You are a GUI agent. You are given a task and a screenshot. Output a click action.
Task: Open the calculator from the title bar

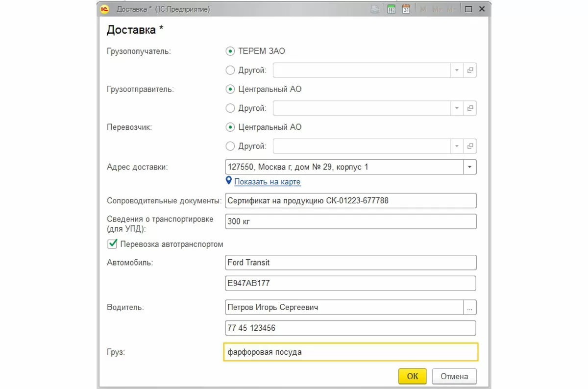[x=391, y=9]
